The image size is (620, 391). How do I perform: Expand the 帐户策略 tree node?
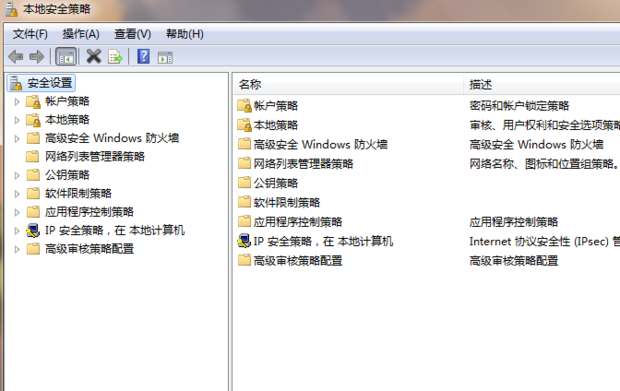click(x=17, y=102)
